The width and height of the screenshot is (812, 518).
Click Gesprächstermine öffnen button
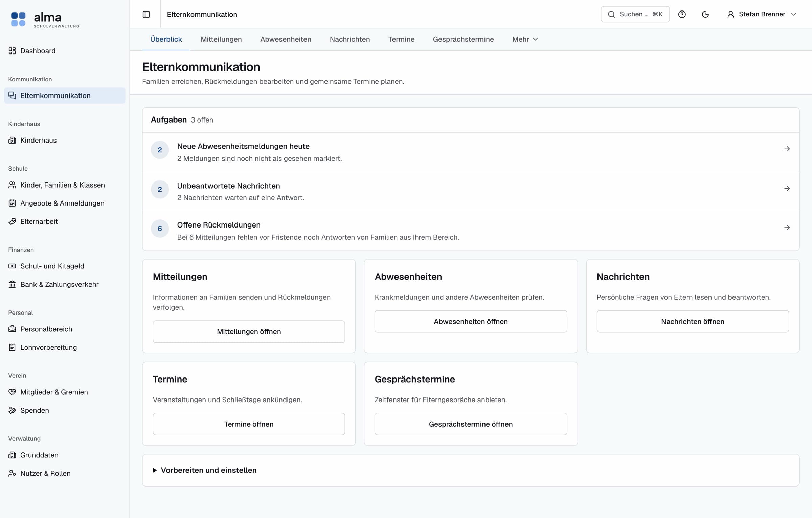point(471,424)
